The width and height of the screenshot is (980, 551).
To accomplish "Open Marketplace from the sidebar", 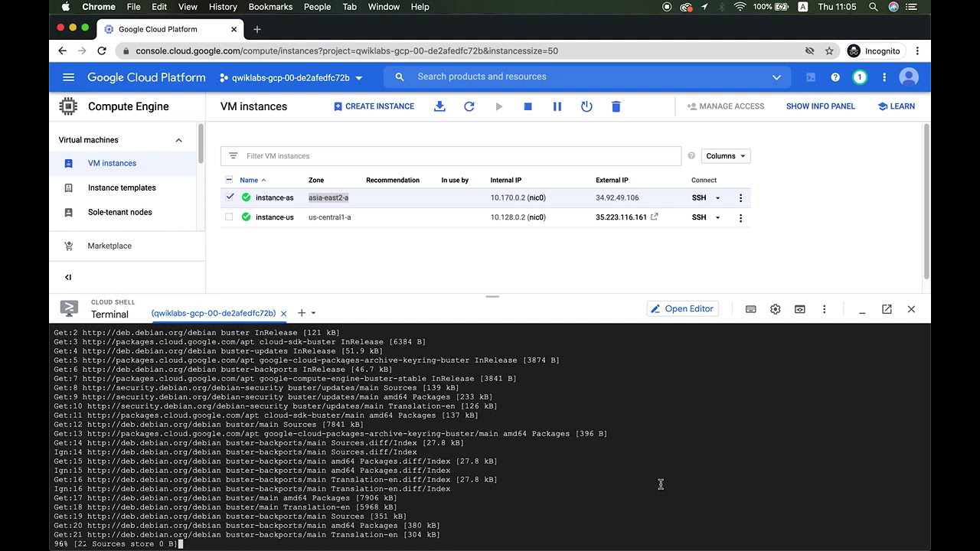I will [x=109, y=246].
